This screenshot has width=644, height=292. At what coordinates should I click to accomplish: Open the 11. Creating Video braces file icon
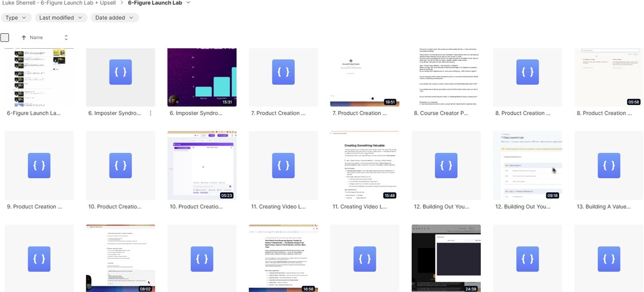coord(283,165)
